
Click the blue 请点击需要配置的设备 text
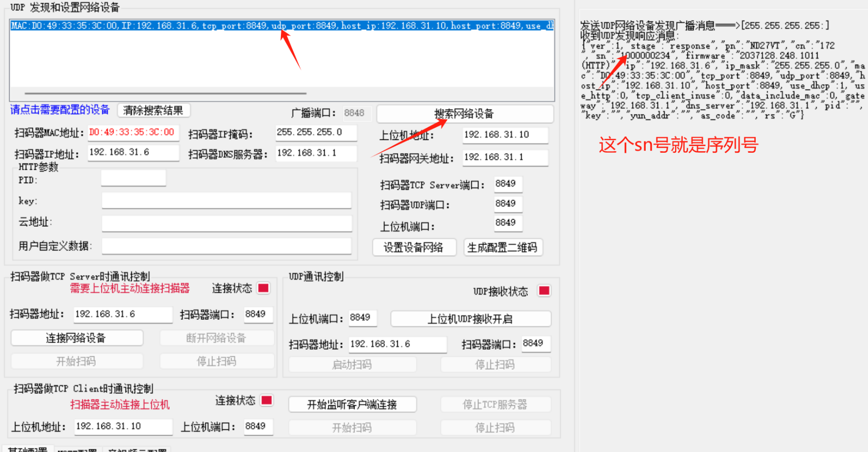(x=60, y=110)
